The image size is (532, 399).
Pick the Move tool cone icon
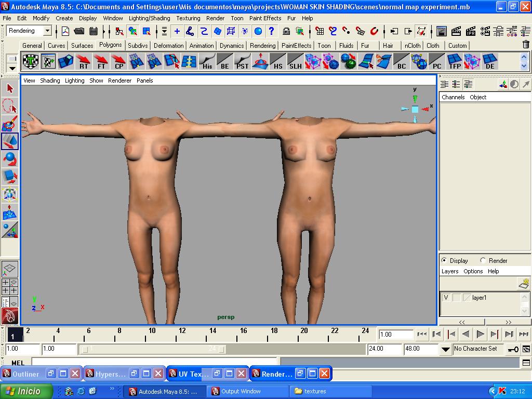pos(10,141)
